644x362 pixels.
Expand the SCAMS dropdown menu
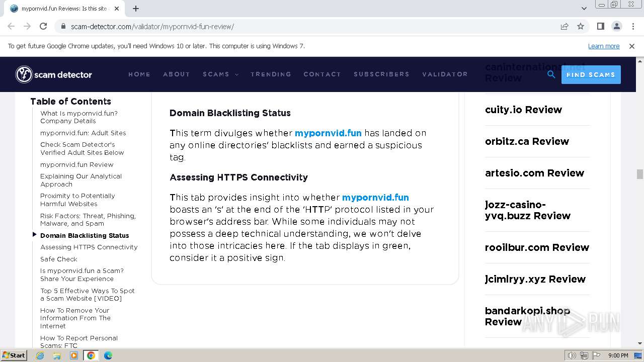[x=220, y=74]
